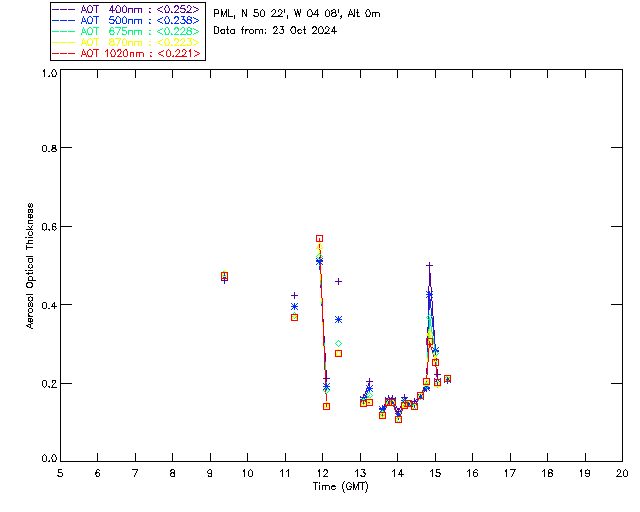This screenshot has width=640, height=512.
Task: Click the purple plus peak marker near 15h
Action: pos(429,265)
